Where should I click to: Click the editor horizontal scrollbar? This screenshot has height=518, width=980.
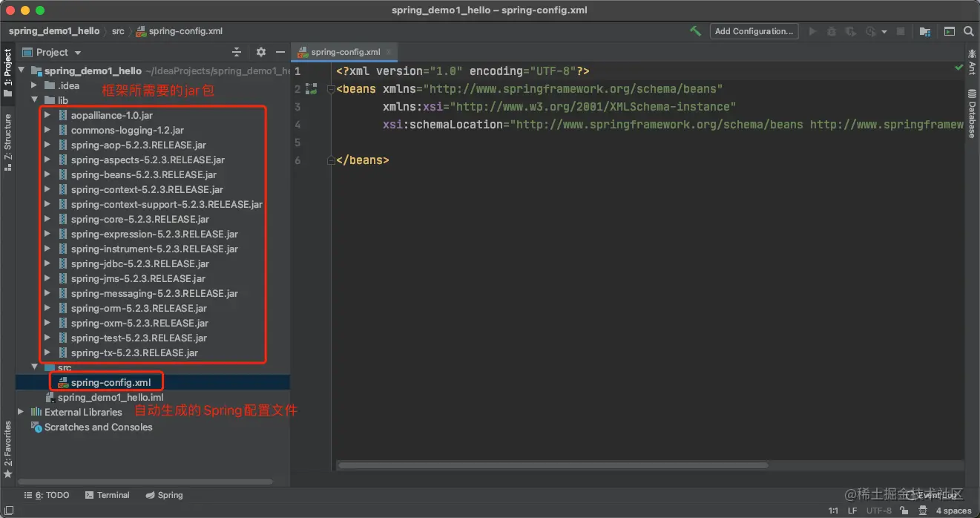click(x=553, y=465)
